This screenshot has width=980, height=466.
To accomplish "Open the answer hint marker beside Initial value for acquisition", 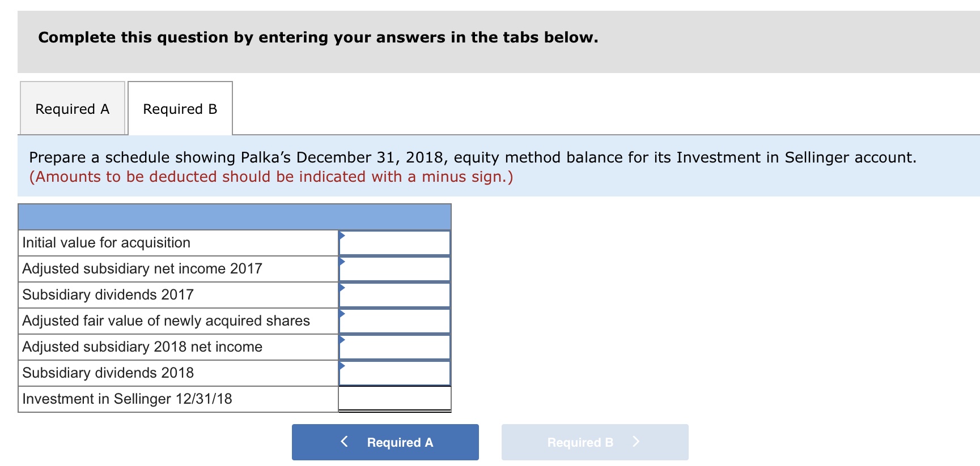I will click(x=342, y=237).
